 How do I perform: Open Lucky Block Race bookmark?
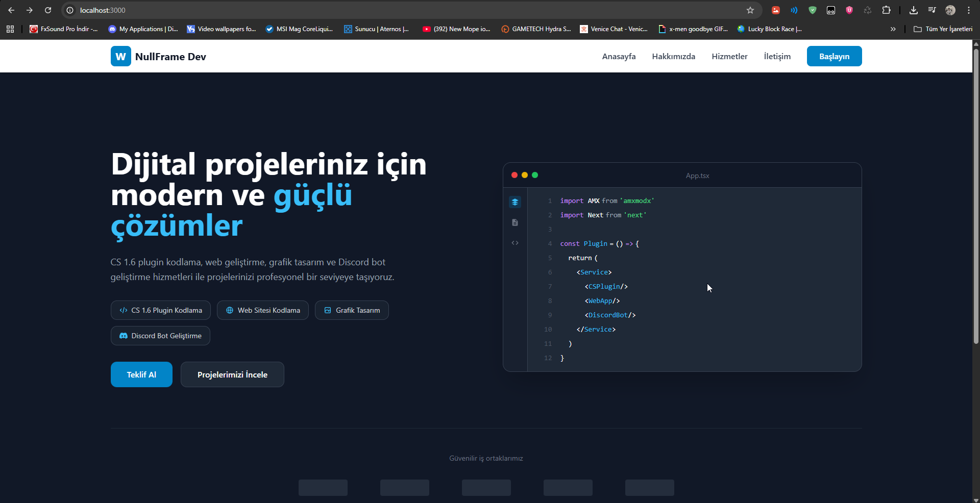770,29
